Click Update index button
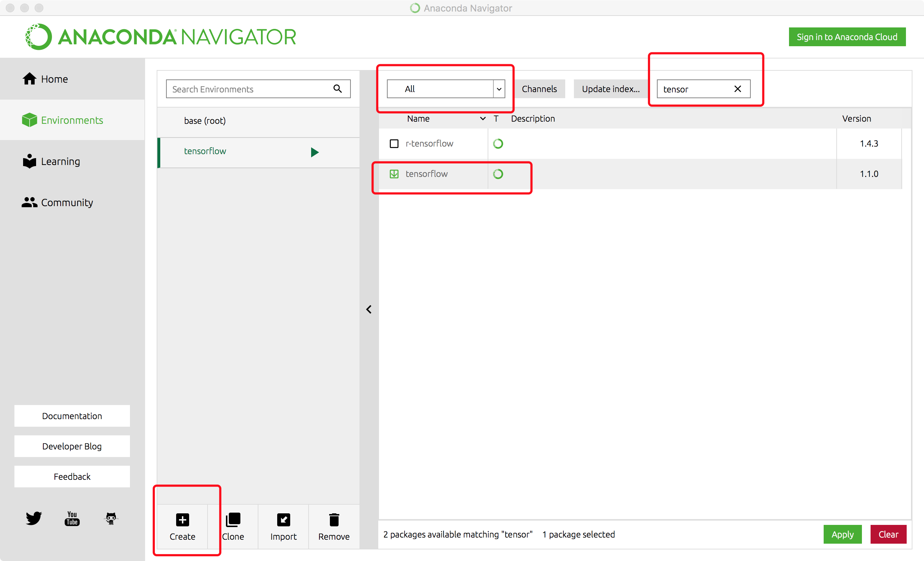 [611, 89]
